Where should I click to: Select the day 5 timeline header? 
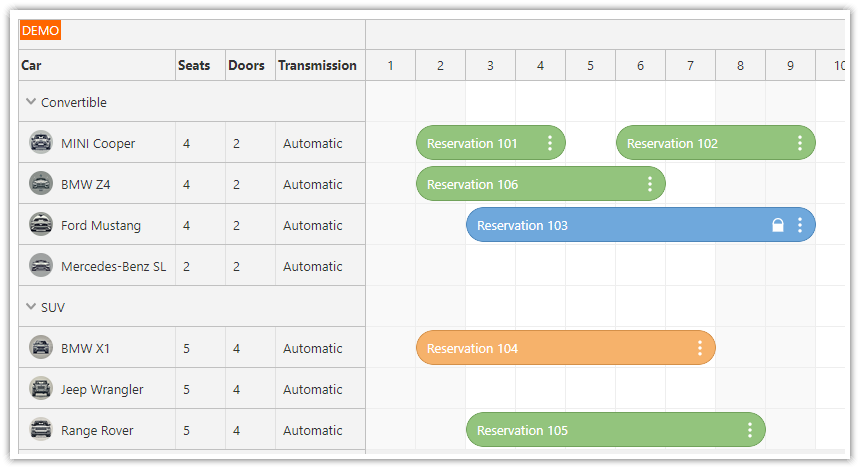tap(590, 65)
